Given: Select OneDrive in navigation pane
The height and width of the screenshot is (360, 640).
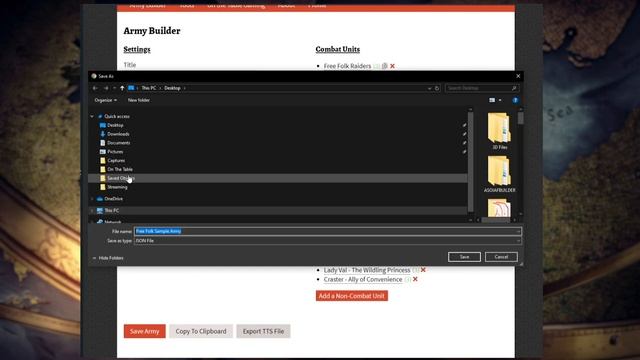Looking at the screenshot, I should (113, 199).
